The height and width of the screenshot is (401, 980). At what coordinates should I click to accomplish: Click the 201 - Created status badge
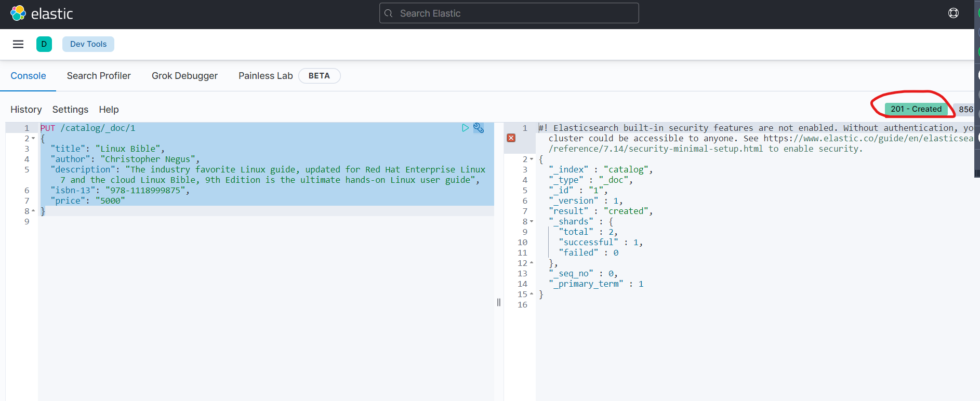pyautogui.click(x=916, y=109)
